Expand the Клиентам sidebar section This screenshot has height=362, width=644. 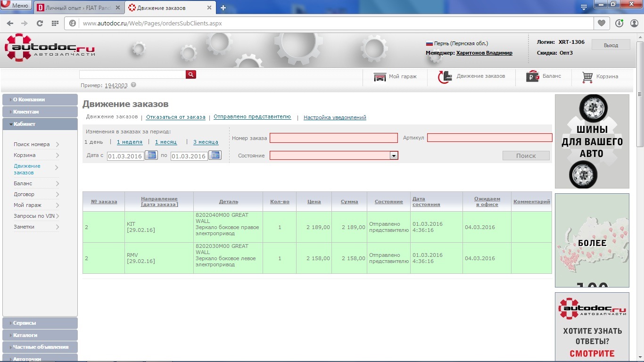pyautogui.click(x=40, y=112)
